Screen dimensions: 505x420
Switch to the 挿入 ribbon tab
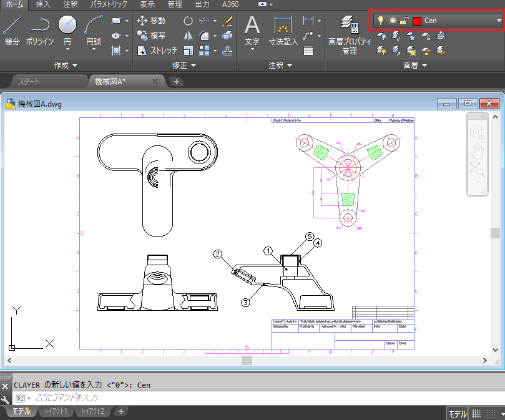pyautogui.click(x=43, y=4)
